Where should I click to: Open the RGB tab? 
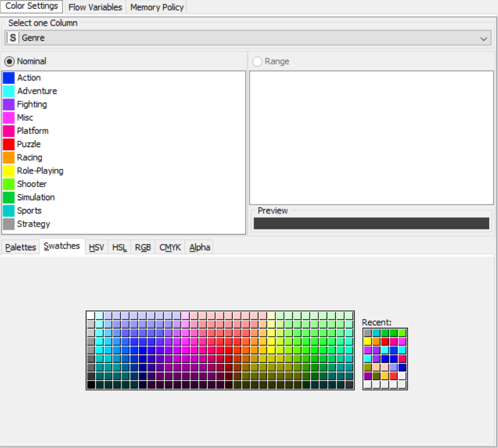[x=143, y=247]
